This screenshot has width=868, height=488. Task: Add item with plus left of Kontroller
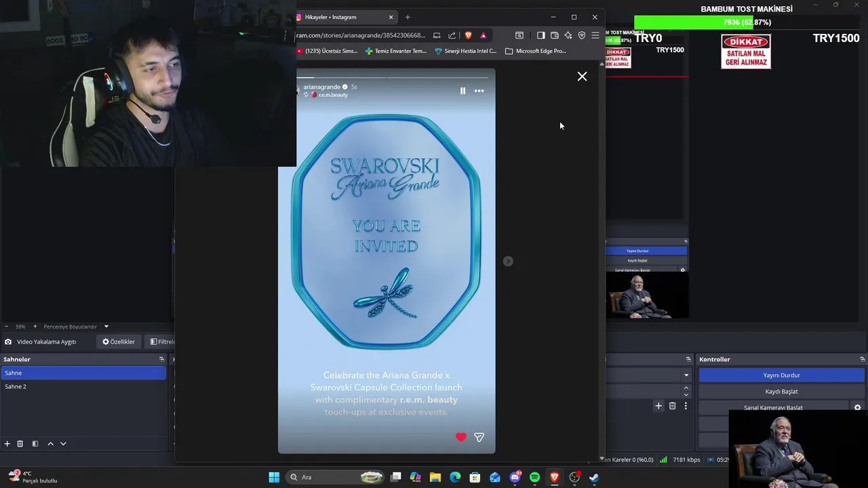click(x=658, y=406)
